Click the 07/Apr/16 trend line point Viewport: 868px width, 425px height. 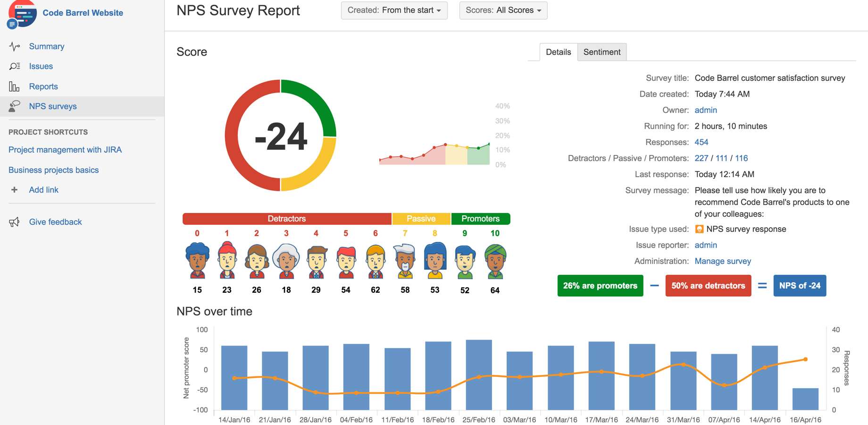[x=724, y=385]
